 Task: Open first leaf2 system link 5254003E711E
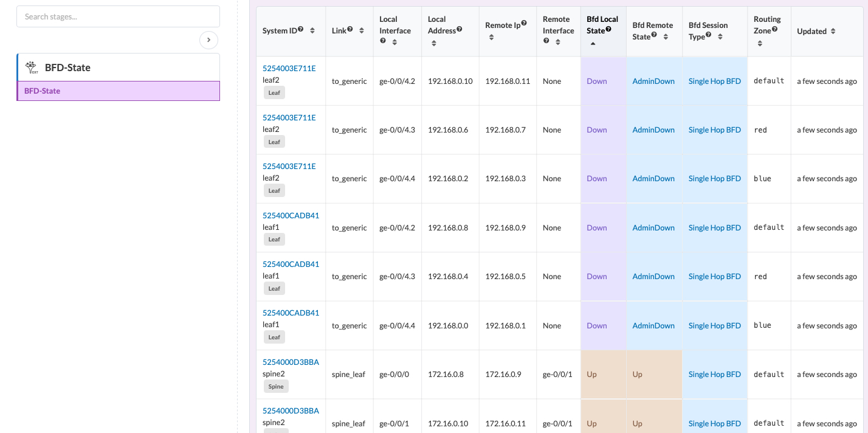[289, 68]
